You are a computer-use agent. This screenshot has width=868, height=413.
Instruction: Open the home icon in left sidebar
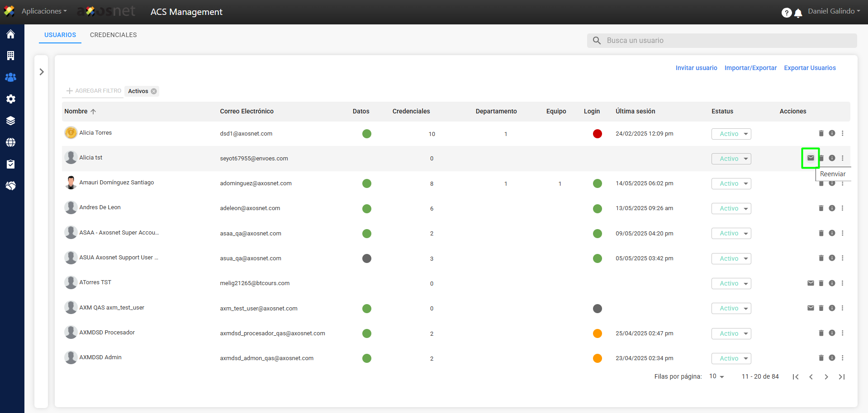pyautogui.click(x=11, y=34)
